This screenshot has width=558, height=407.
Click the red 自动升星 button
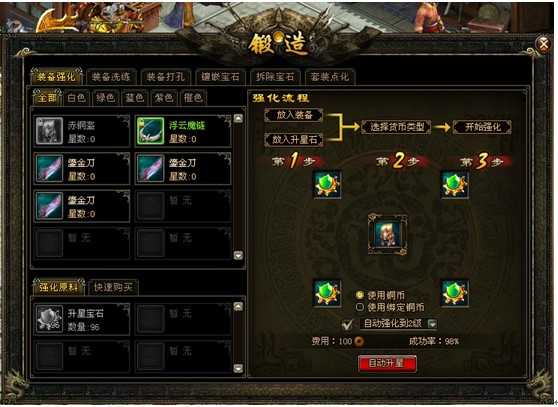coord(387,363)
